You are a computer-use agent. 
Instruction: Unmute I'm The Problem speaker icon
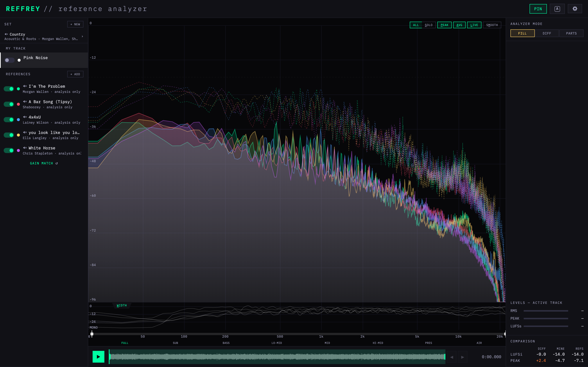click(x=25, y=86)
